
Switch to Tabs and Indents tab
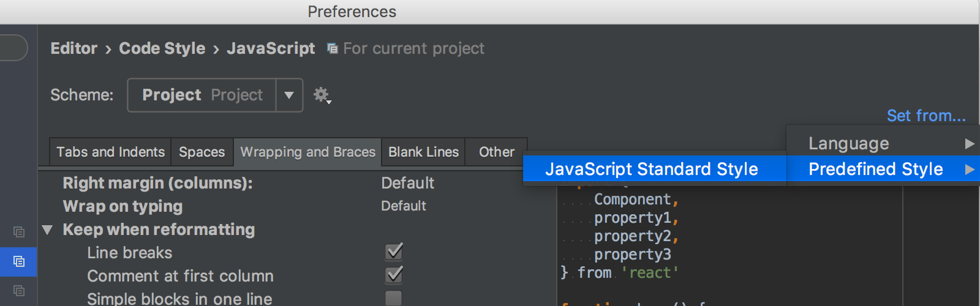click(110, 152)
